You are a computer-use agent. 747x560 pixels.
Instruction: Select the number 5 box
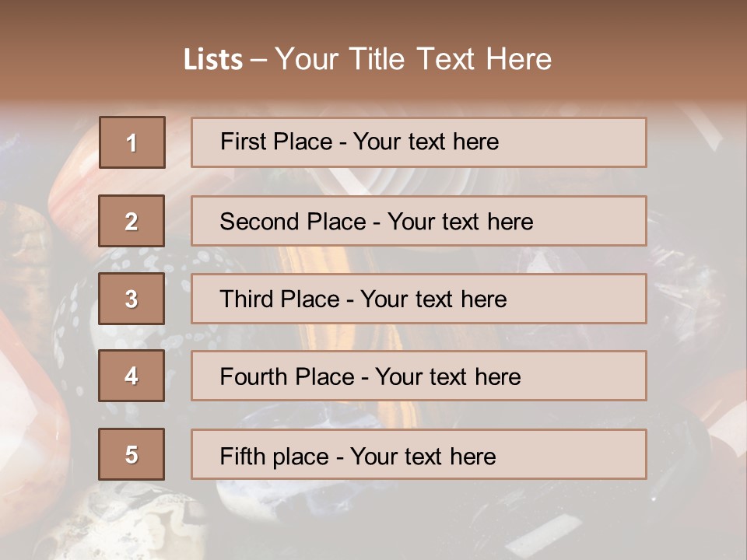click(x=132, y=454)
